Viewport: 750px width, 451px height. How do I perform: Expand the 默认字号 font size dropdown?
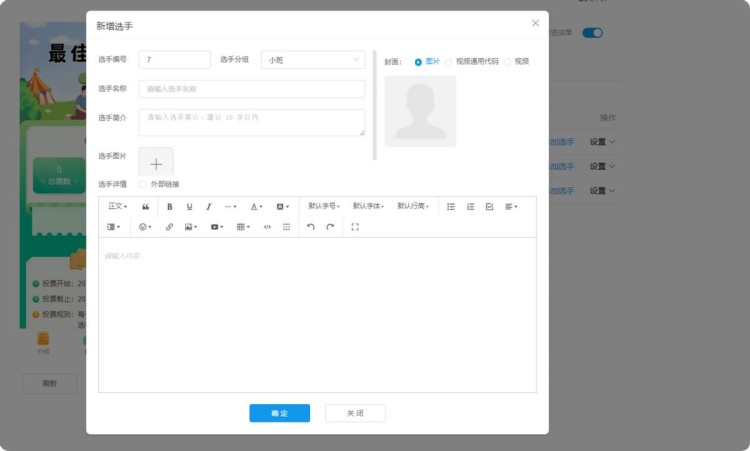[324, 207]
